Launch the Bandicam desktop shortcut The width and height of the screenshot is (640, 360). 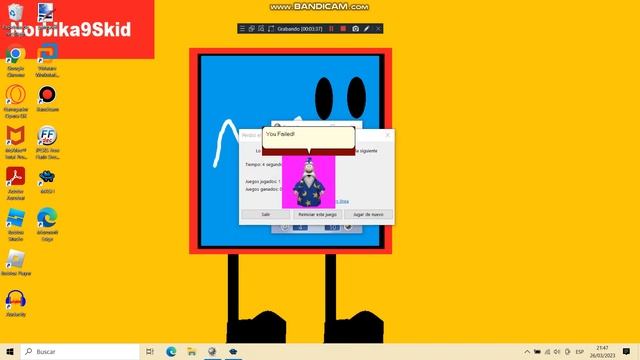click(x=47, y=98)
